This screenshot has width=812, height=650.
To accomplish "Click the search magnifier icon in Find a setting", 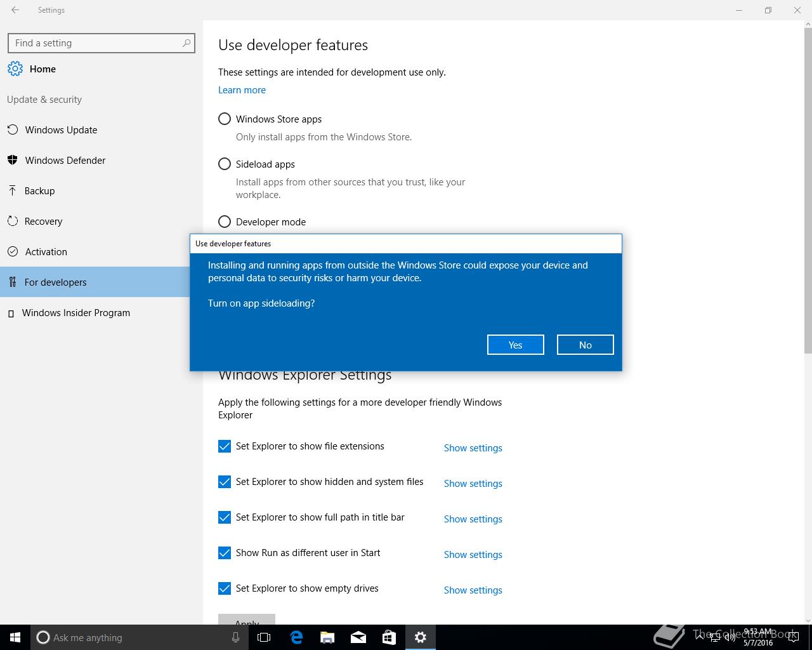I will (187, 43).
